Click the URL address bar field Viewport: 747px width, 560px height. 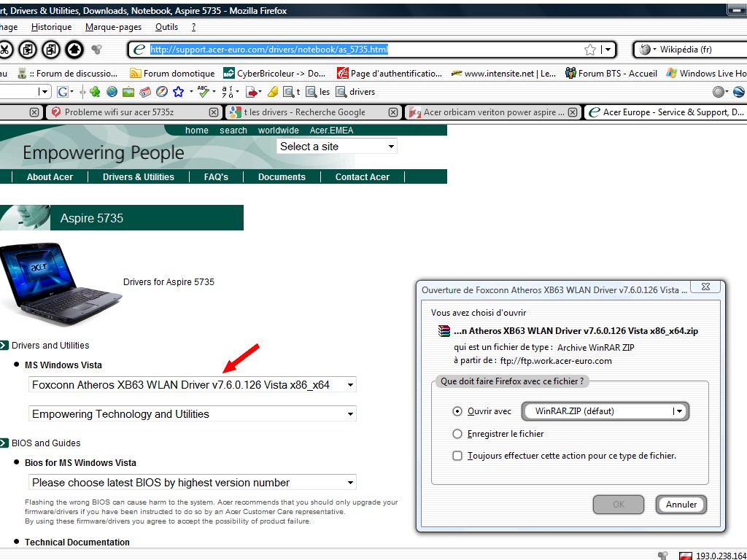click(365, 50)
